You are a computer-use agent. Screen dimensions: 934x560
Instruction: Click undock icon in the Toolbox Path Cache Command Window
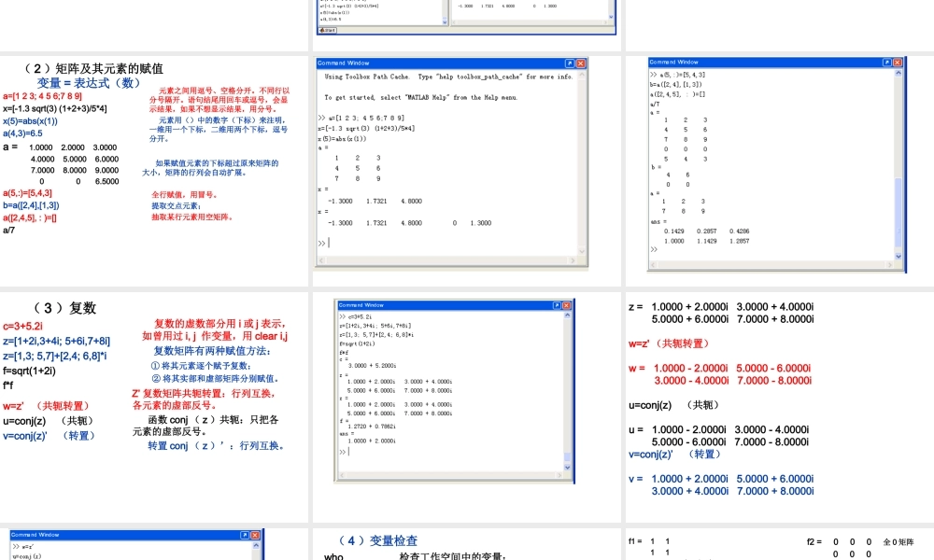click(x=570, y=63)
